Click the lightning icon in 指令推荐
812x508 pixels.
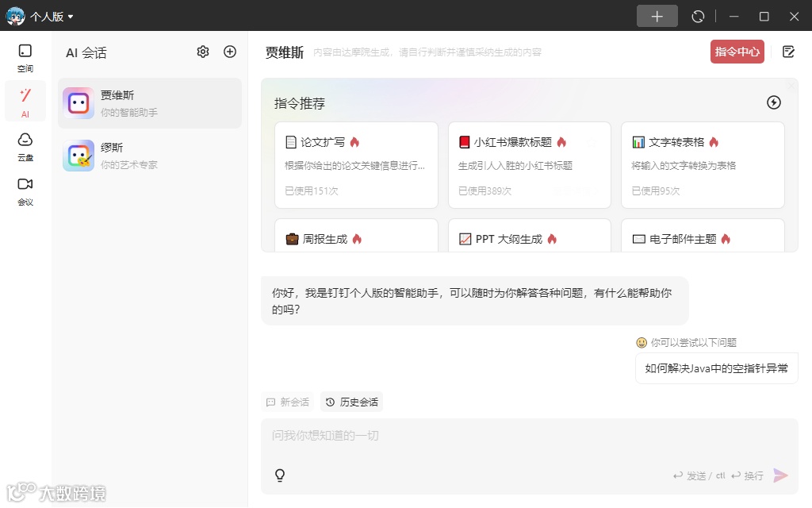[773, 102]
